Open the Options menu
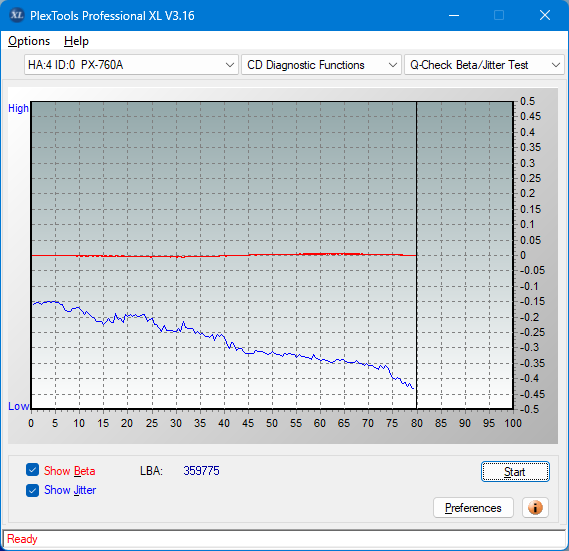569x551 pixels. tap(29, 41)
